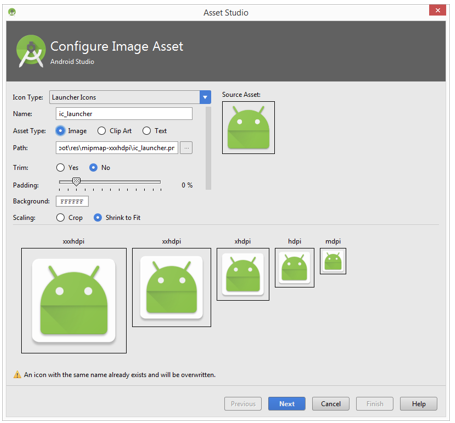The height and width of the screenshot is (423, 455).
Task: Select the xhdpi preview icon
Action: 243,274
